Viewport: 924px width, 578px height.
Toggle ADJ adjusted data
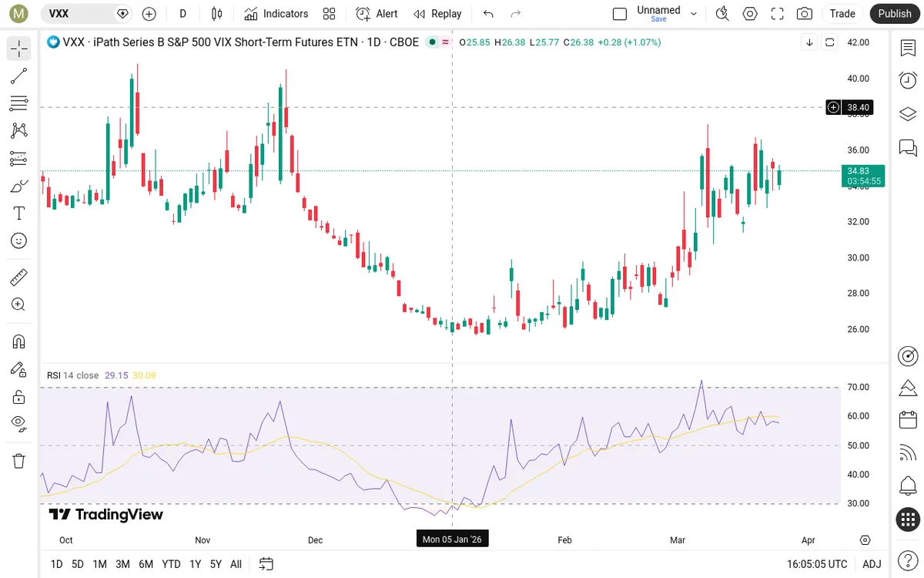(x=872, y=564)
